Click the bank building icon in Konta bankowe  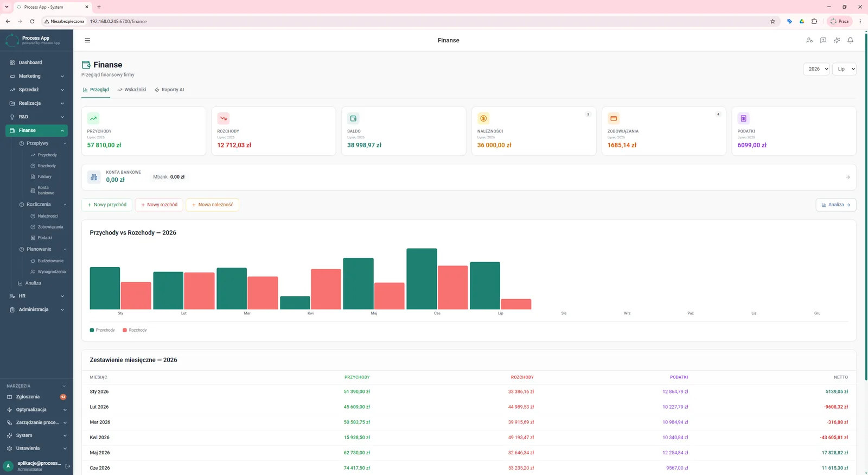point(94,177)
